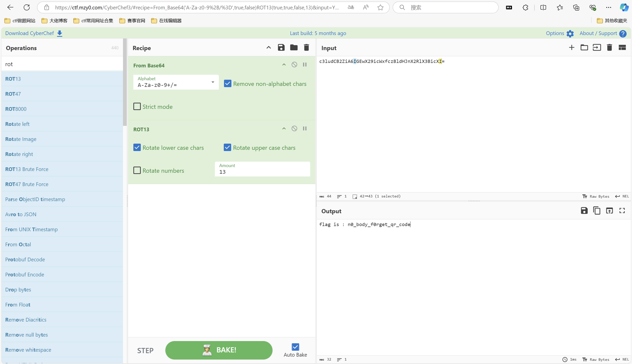Open the 其他收藏夹 bookmarks folder

pyautogui.click(x=612, y=20)
